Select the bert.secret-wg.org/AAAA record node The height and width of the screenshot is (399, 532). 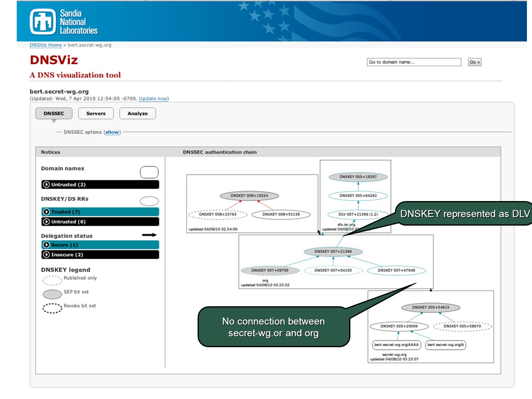pyautogui.click(x=396, y=345)
